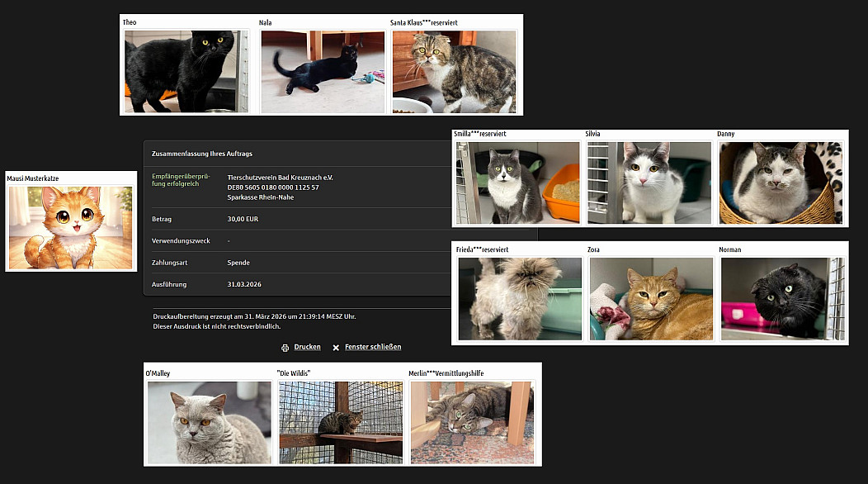View Silvia's cat photo

tap(649, 183)
